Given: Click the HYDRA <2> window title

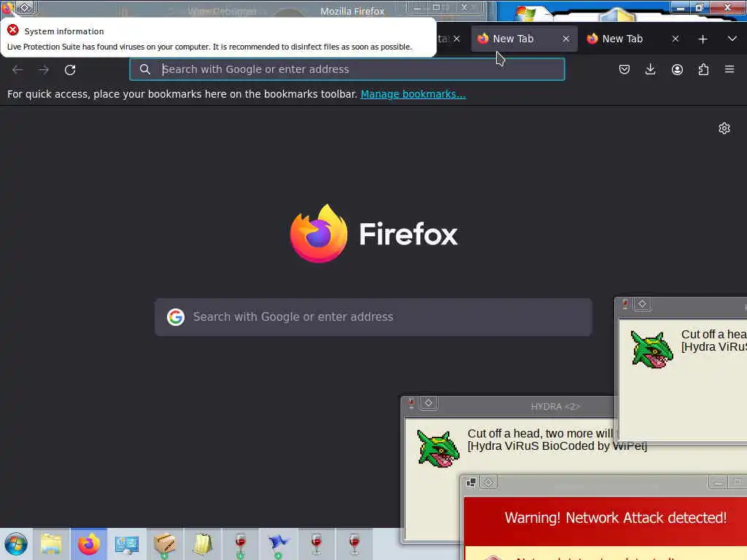Looking at the screenshot, I should 555,407.
